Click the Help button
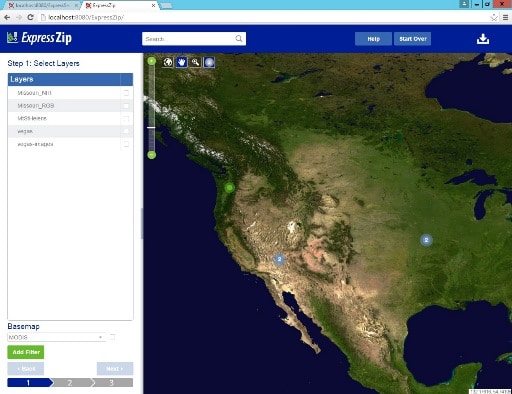Screen dimensions: 512x394 click(x=373, y=39)
